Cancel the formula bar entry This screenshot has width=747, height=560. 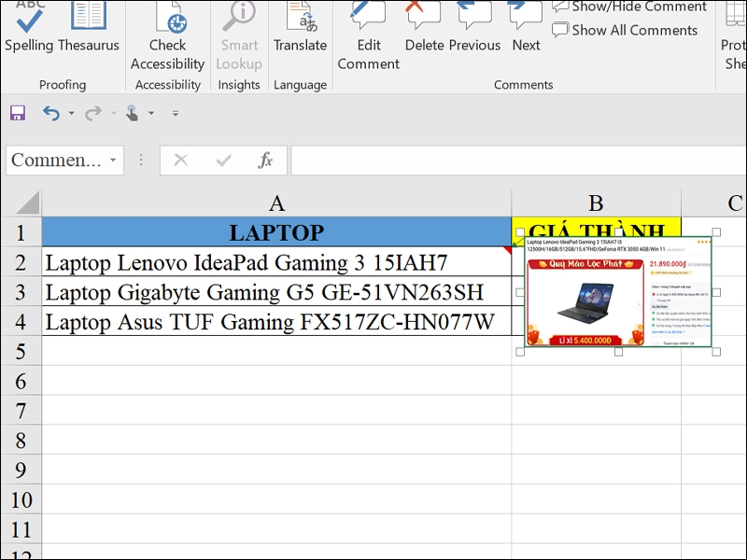click(x=181, y=160)
